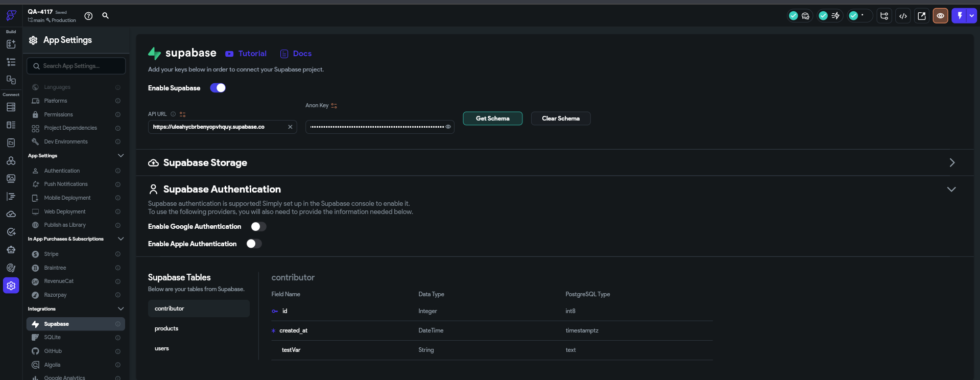Open the Storyboard screens icon in left rail
The image size is (980, 380).
point(11,80)
